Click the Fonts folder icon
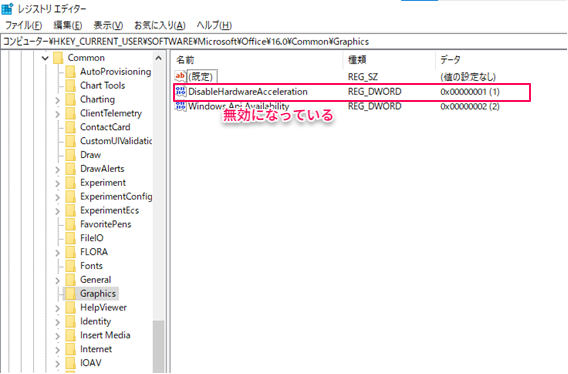 click(x=71, y=266)
